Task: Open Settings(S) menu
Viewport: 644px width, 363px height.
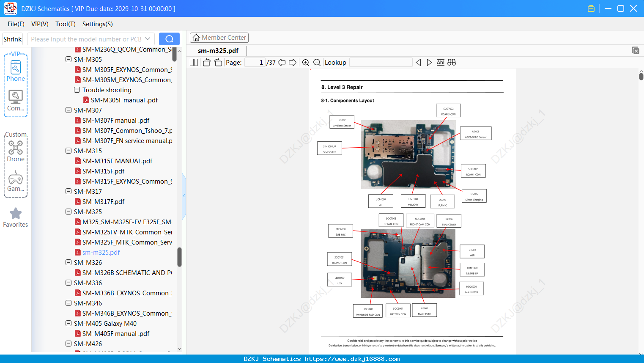Action: click(98, 24)
